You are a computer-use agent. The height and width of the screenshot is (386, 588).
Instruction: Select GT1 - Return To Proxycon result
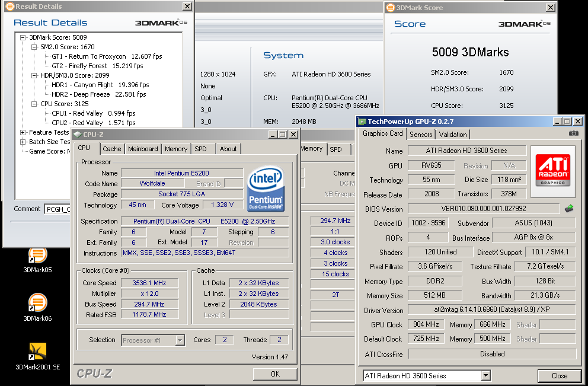[x=107, y=56]
